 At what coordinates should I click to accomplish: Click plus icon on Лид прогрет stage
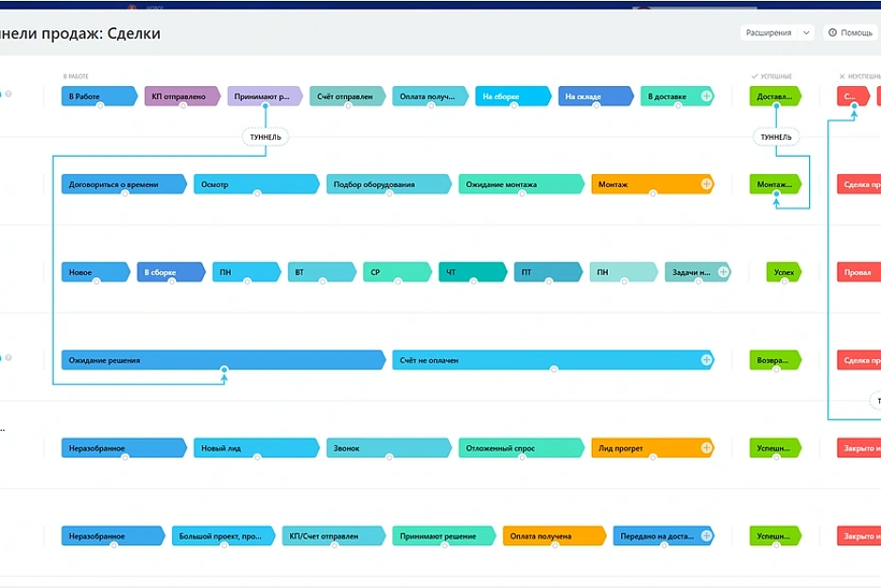[706, 448]
